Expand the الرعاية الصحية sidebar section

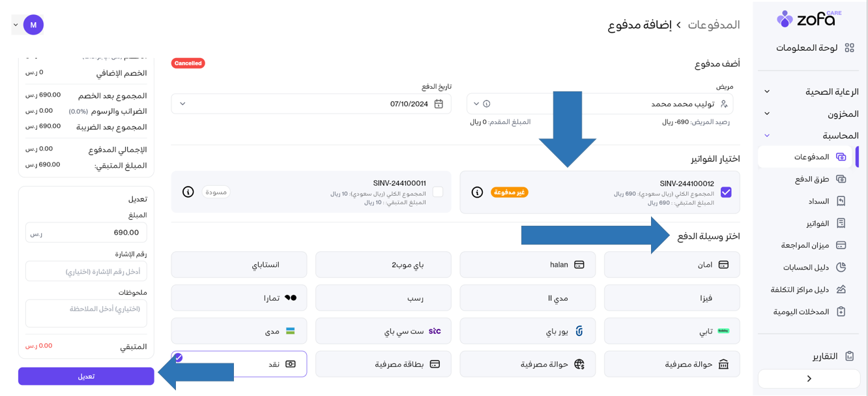[767, 92]
